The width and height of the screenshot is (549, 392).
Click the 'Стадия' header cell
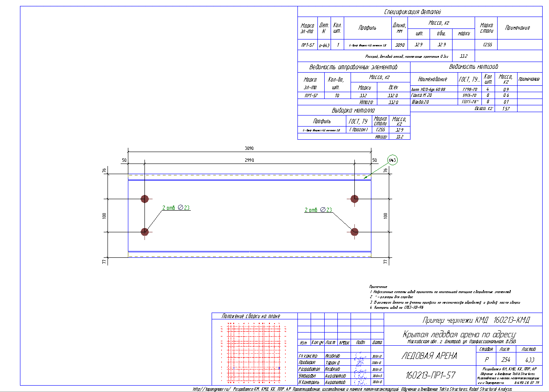(485, 349)
